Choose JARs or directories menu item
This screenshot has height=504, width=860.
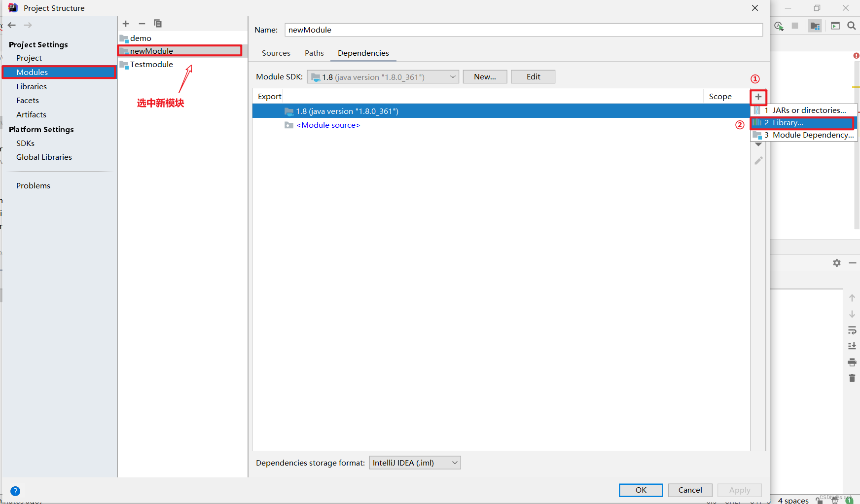coord(804,110)
